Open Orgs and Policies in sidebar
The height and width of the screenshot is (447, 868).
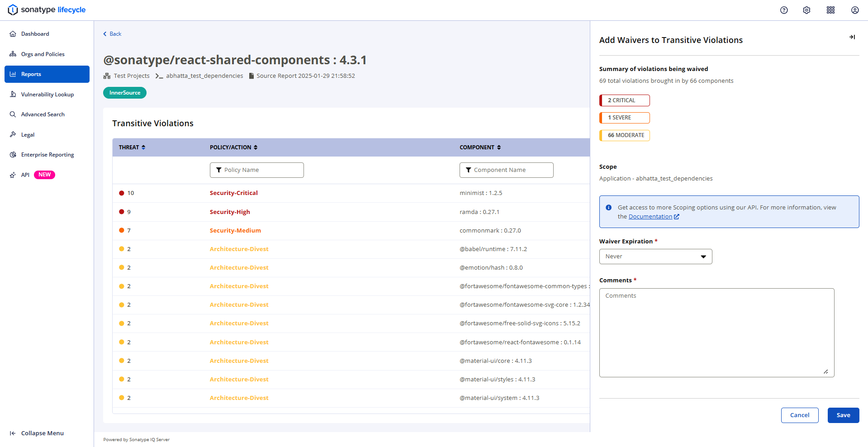(x=47, y=54)
